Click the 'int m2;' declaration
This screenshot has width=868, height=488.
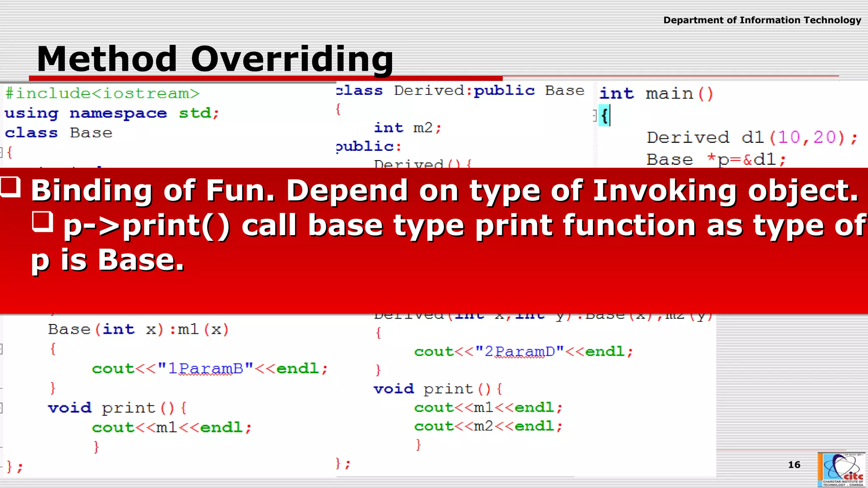point(408,128)
